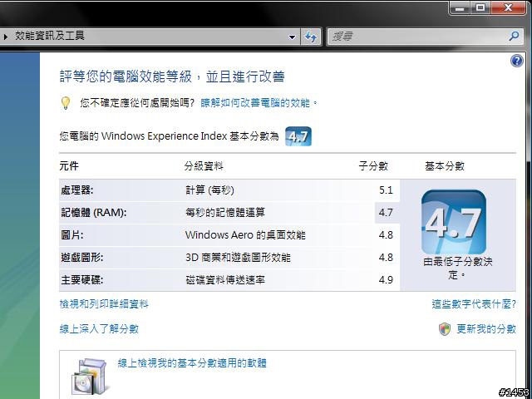Close the window with the X button
Screen dimensions: 532x399
click(x=508, y=7)
